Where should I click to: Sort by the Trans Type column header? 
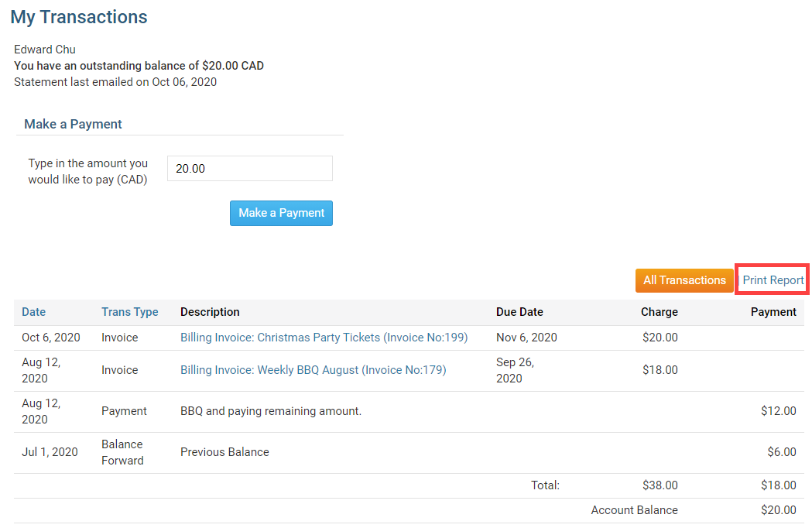pyautogui.click(x=129, y=312)
